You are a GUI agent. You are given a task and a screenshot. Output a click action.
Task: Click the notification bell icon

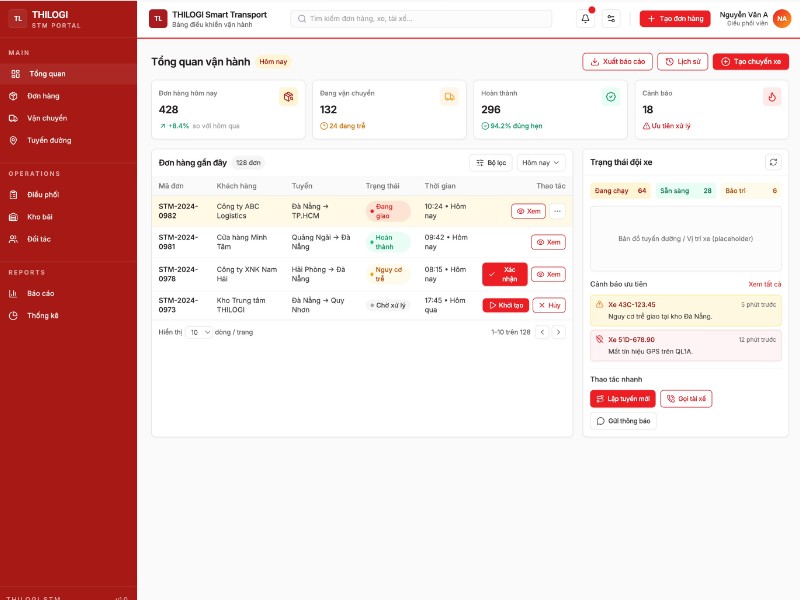[x=586, y=18]
